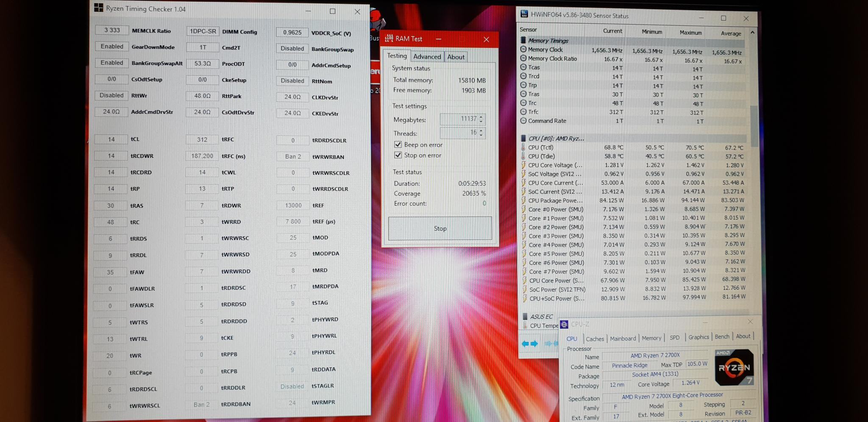
Task: Click the CPU-Z Name field AMD Ryzen 7 2700X
Action: 655,355
